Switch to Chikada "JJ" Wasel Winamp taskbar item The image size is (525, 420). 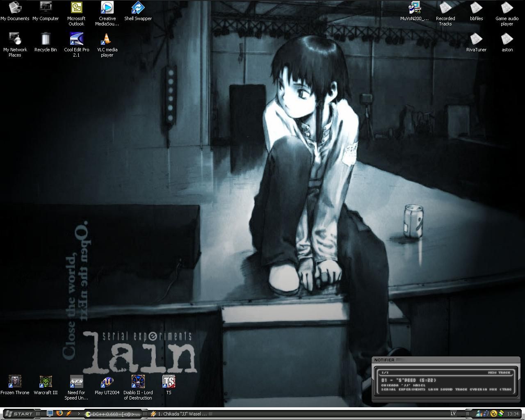point(179,414)
